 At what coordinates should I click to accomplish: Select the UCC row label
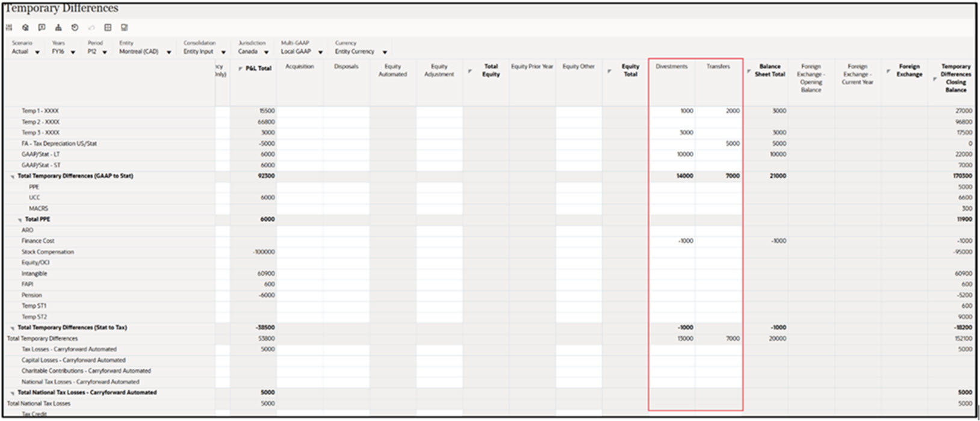(34, 198)
